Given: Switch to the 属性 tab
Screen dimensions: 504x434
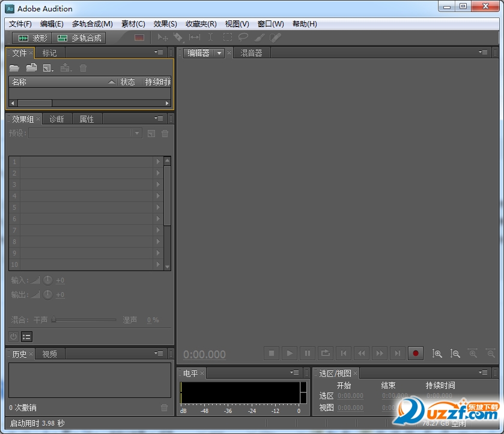Looking at the screenshot, I should click(x=87, y=119).
